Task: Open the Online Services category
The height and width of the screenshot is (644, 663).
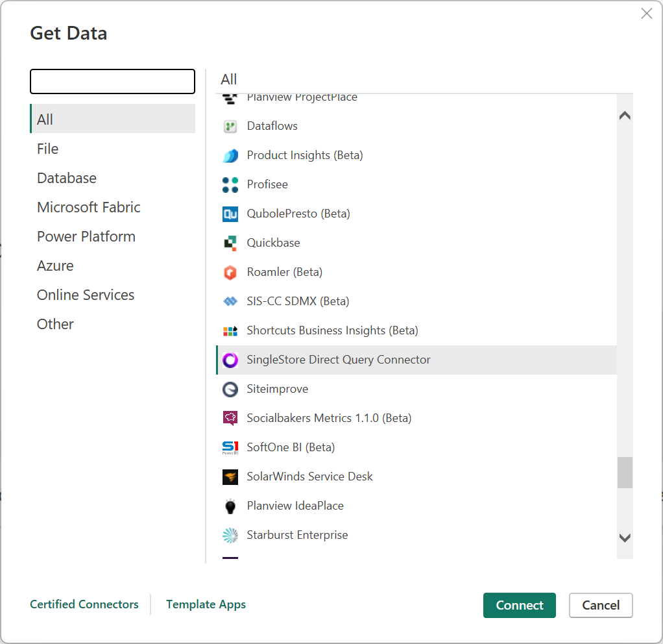Action: 85,295
